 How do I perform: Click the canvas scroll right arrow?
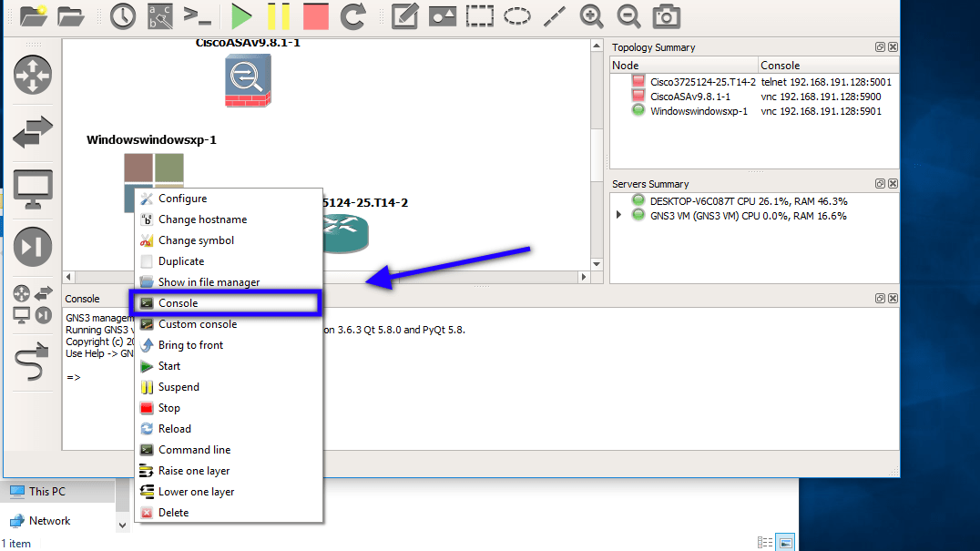[584, 277]
